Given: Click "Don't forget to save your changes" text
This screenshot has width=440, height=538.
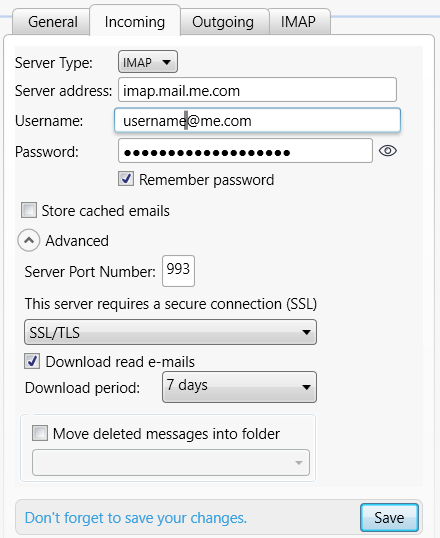Looking at the screenshot, I should pyautogui.click(x=136, y=518).
